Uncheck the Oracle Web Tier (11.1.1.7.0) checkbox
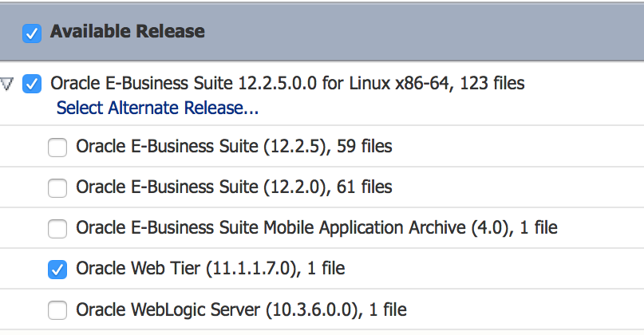The image size is (644, 335). [57, 270]
